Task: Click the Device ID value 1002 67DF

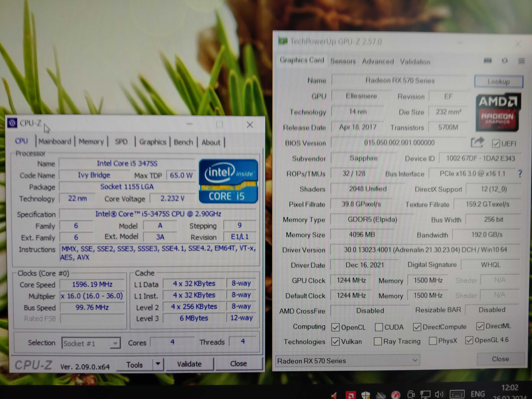Action: 480,158
